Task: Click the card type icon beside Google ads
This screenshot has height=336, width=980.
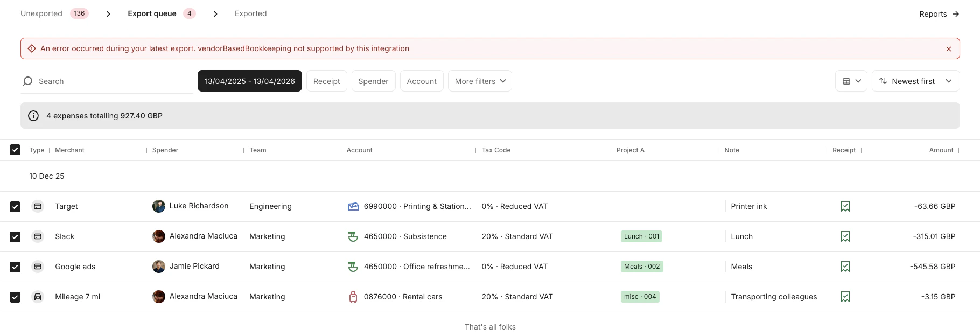Action: click(x=38, y=267)
